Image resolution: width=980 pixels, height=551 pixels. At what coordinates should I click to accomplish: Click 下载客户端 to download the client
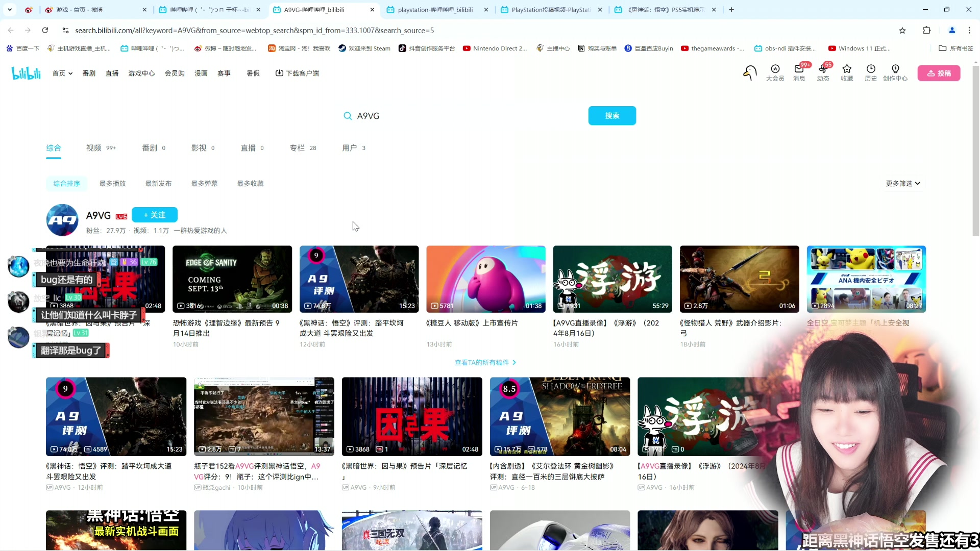[297, 73]
